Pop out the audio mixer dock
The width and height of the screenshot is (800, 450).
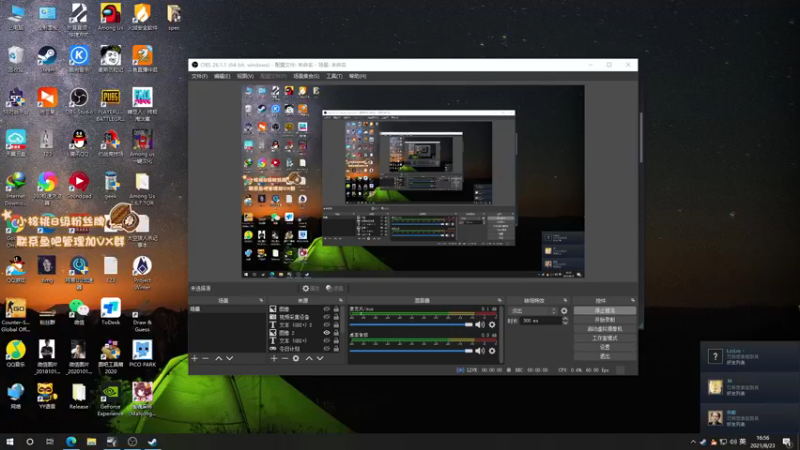point(499,301)
